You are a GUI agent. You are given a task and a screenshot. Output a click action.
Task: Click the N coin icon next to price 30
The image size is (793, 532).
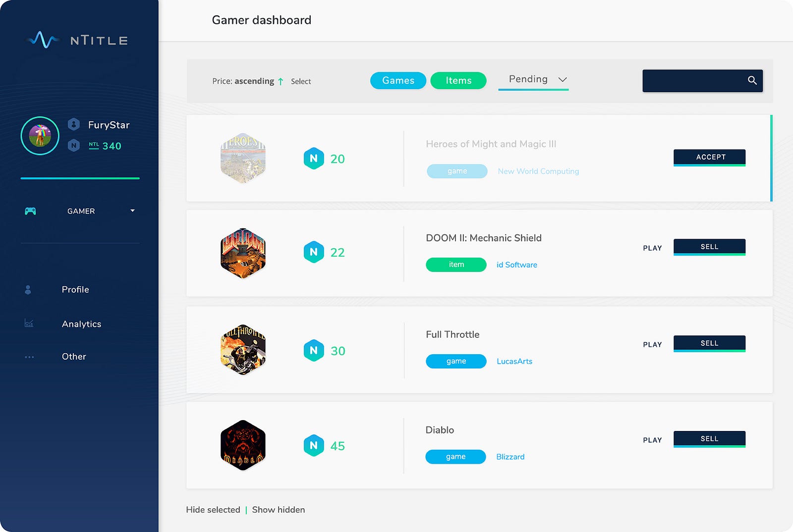[314, 350]
